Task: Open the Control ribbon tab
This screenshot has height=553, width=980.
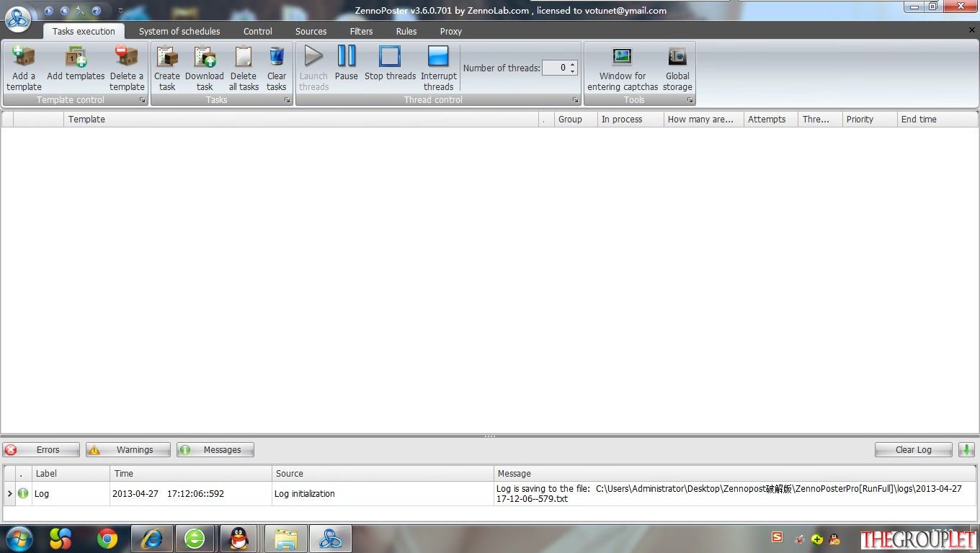Action: pyautogui.click(x=258, y=31)
